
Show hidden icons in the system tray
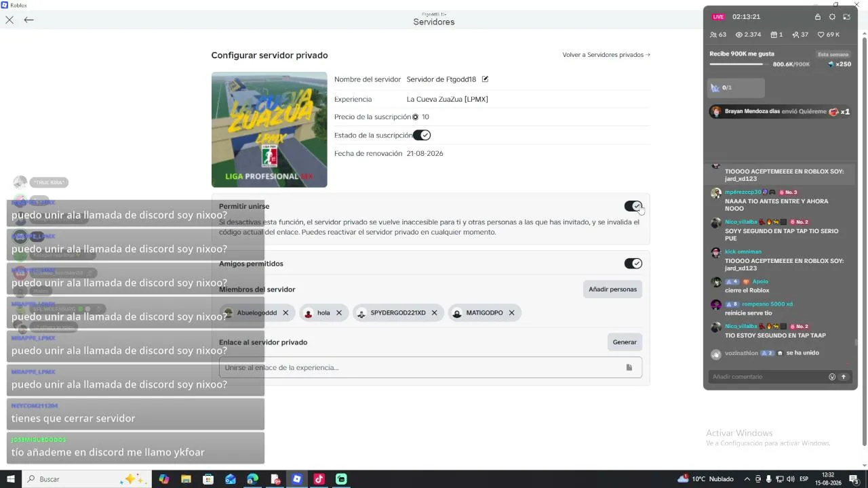click(x=747, y=479)
